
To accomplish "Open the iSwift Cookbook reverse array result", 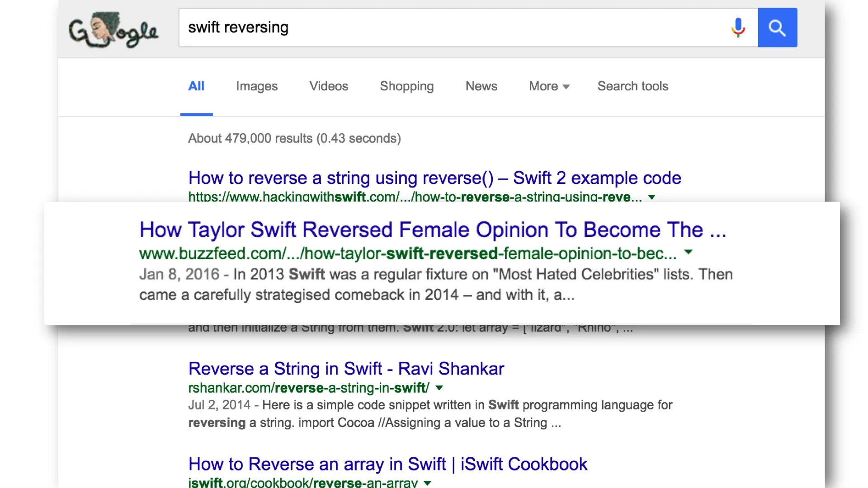I will click(387, 464).
